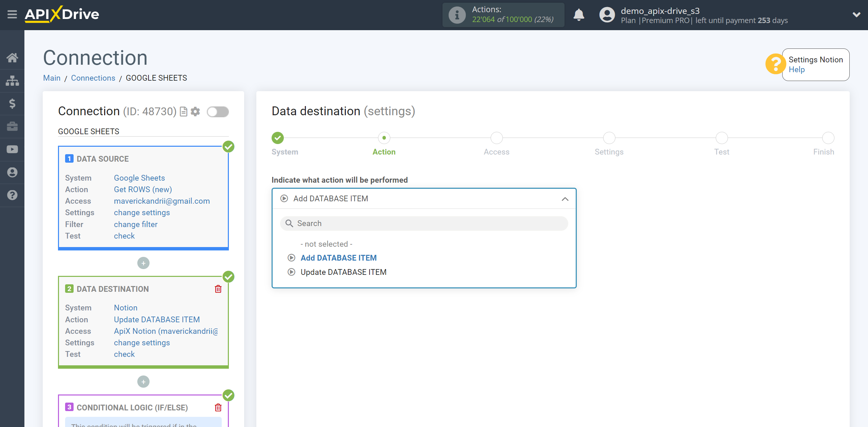
Task: Click the user avatar icon
Action: (607, 15)
